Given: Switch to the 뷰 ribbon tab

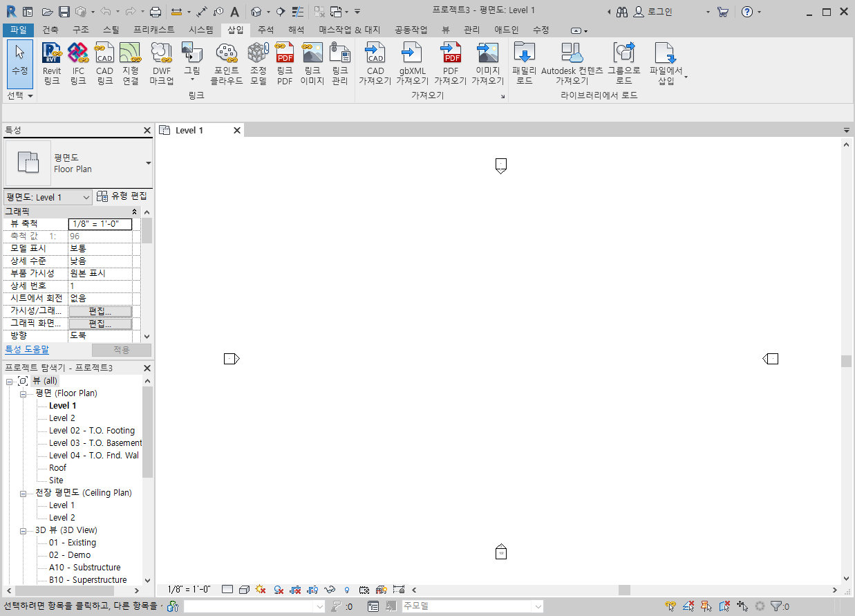Looking at the screenshot, I should (446, 30).
